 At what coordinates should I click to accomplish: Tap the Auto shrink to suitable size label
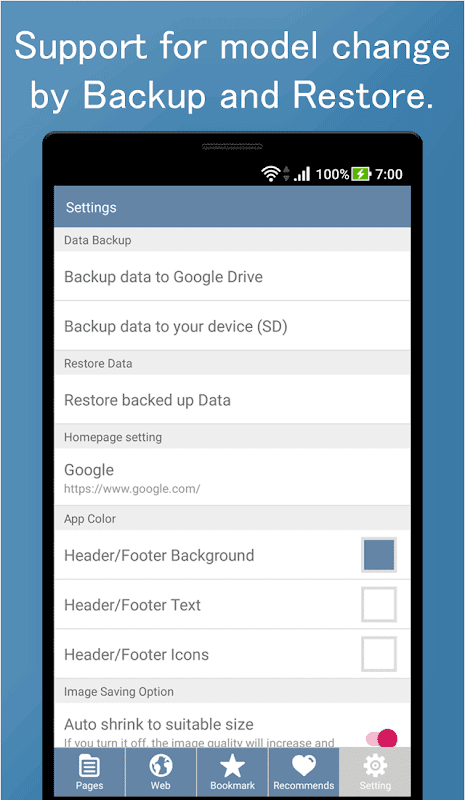click(x=159, y=724)
